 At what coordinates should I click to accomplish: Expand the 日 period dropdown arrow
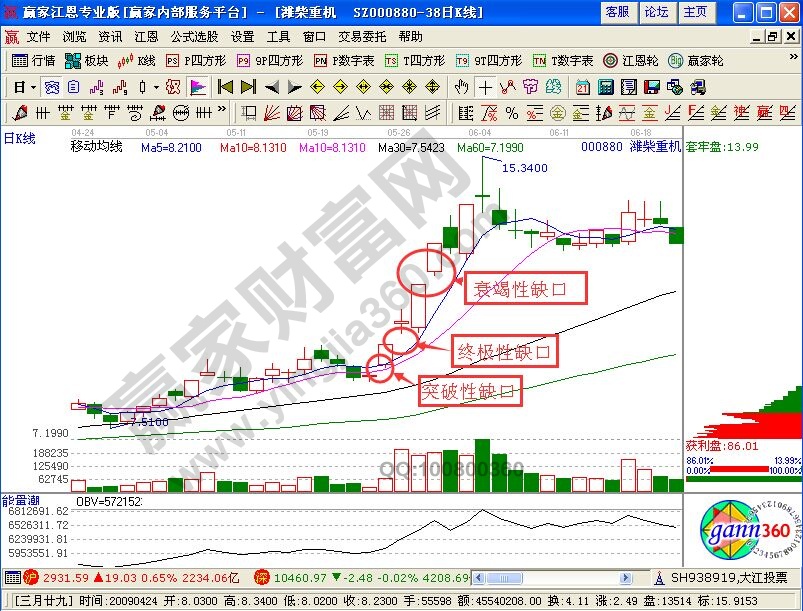tap(33, 86)
